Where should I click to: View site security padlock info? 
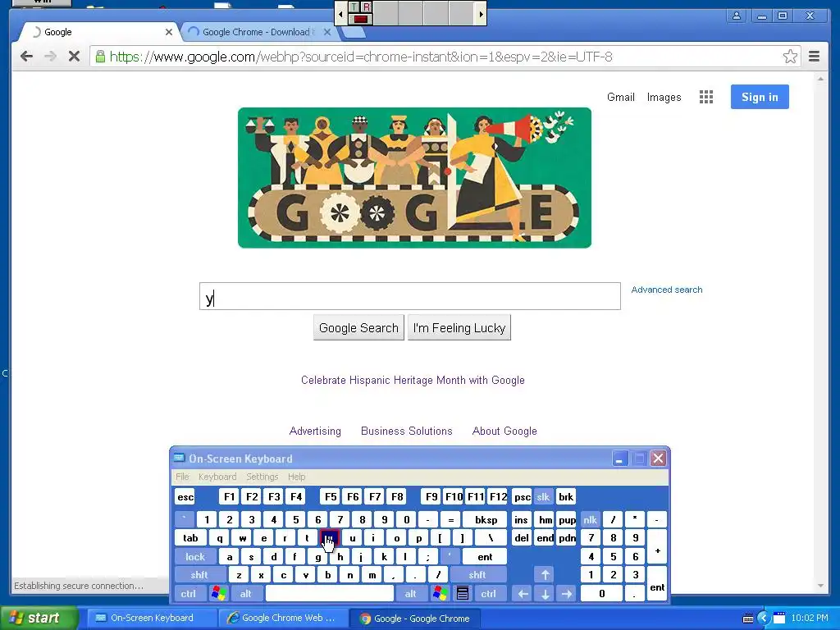coord(100,57)
